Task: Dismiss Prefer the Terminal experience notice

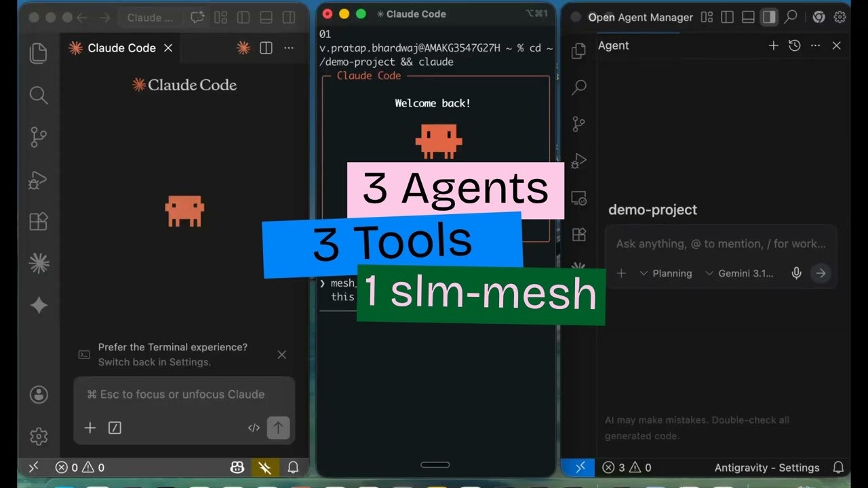Action: click(x=282, y=354)
